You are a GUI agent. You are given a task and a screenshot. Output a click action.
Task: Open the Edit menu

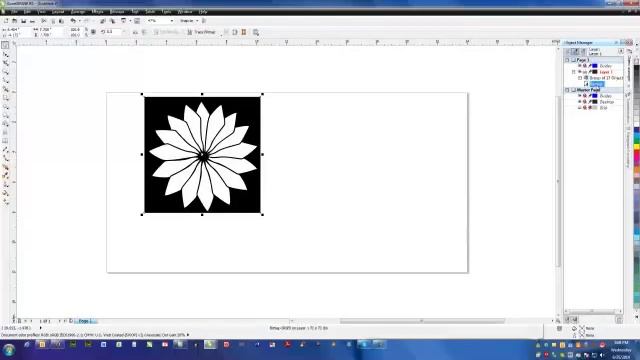[27, 12]
